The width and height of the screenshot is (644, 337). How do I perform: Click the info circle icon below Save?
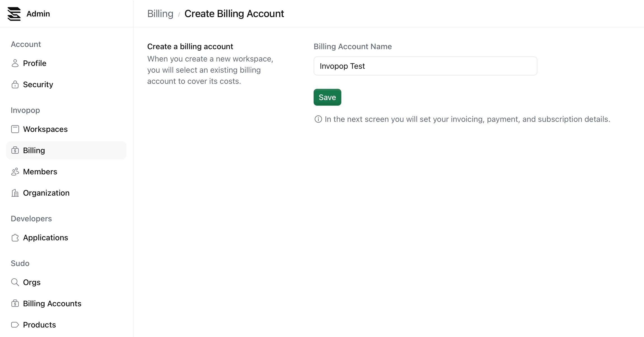(x=318, y=119)
